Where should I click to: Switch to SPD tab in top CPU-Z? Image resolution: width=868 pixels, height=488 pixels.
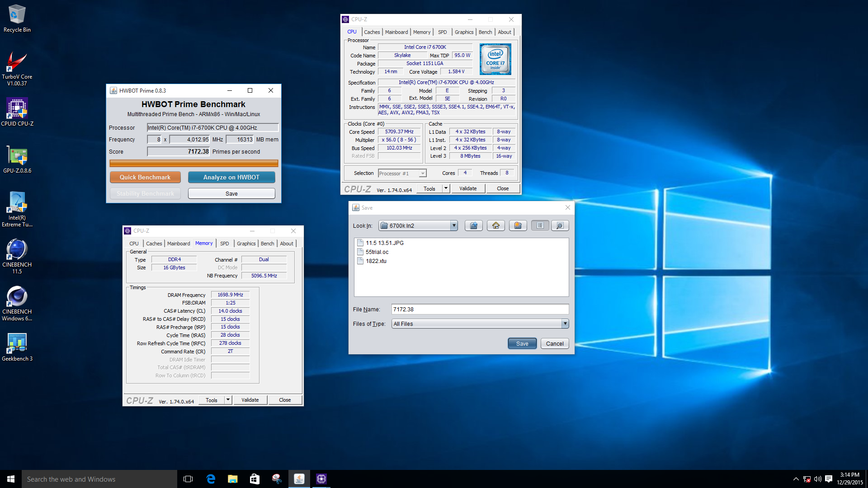tap(442, 32)
